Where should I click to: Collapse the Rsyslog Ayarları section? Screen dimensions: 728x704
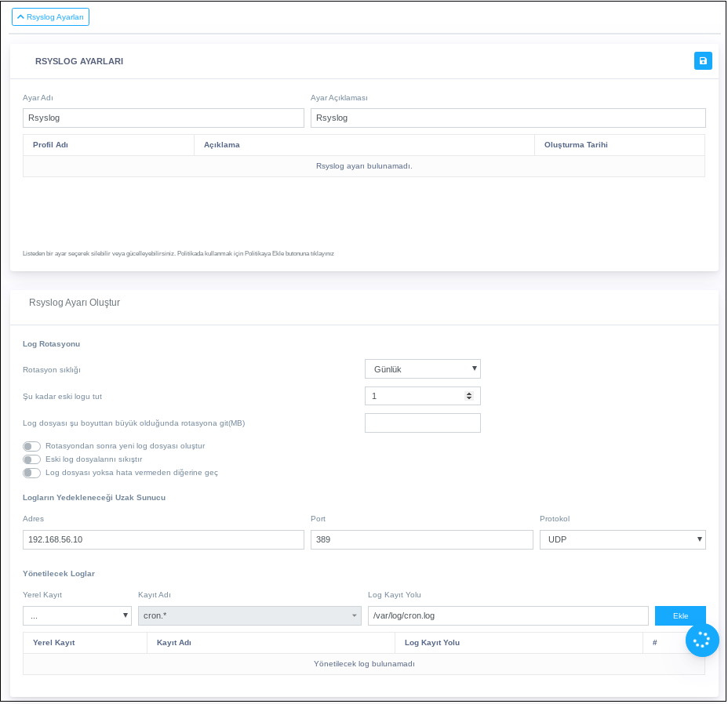coord(50,16)
